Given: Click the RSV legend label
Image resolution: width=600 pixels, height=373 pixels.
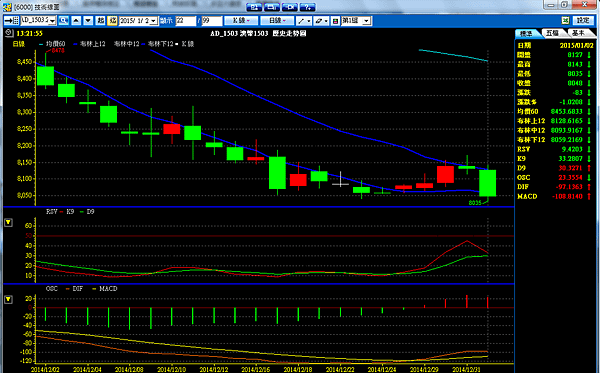Looking at the screenshot, I should pos(51,212).
